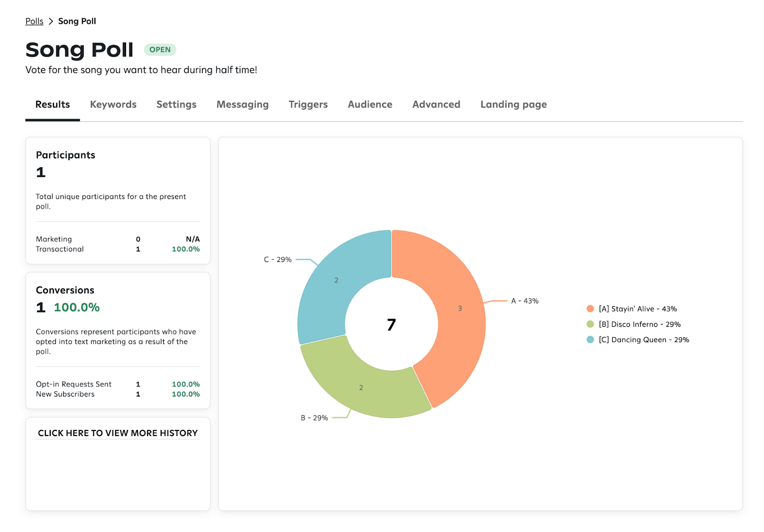Image resolution: width=764 pixels, height=532 pixels.
Task: Click the total 7 in donut center
Action: click(x=392, y=324)
